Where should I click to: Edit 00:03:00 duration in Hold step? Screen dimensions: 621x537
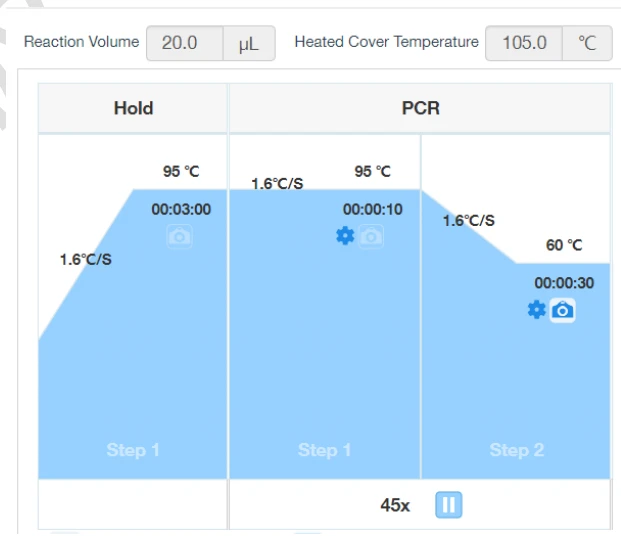pyautogui.click(x=181, y=210)
